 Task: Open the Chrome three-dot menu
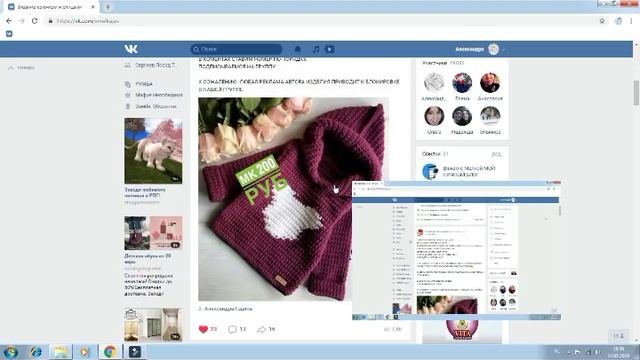tap(631, 21)
